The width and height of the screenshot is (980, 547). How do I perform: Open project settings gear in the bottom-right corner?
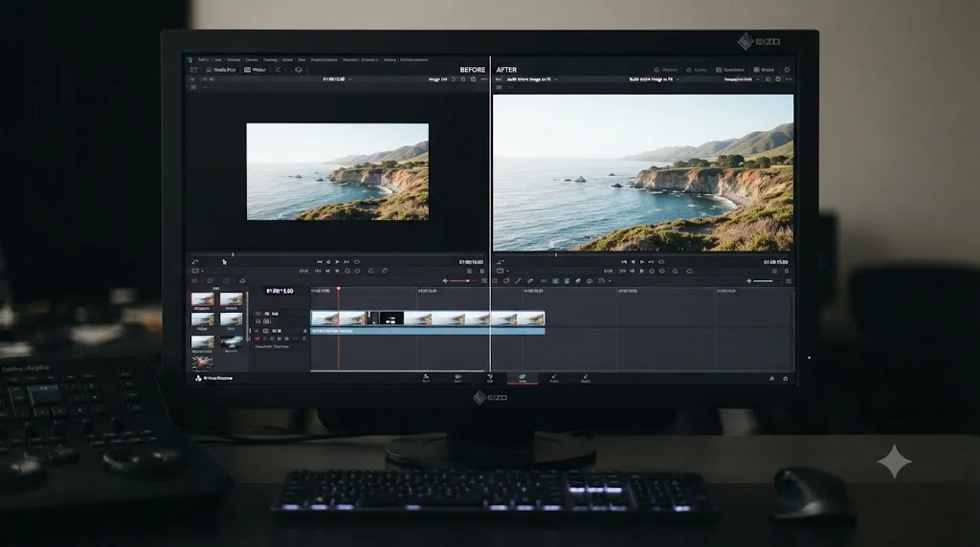[786, 379]
